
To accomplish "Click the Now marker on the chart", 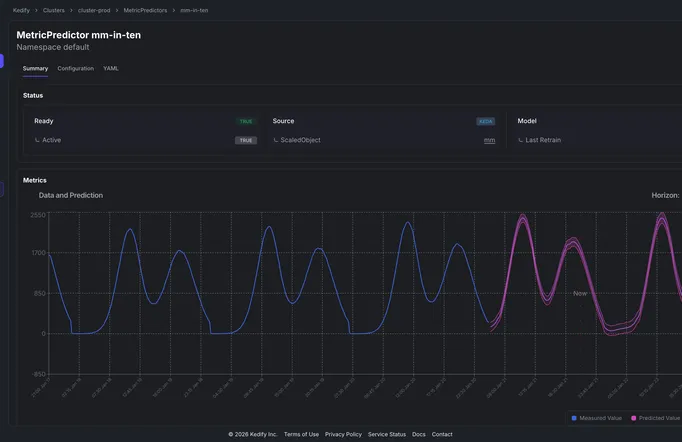I will [x=580, y=294].
